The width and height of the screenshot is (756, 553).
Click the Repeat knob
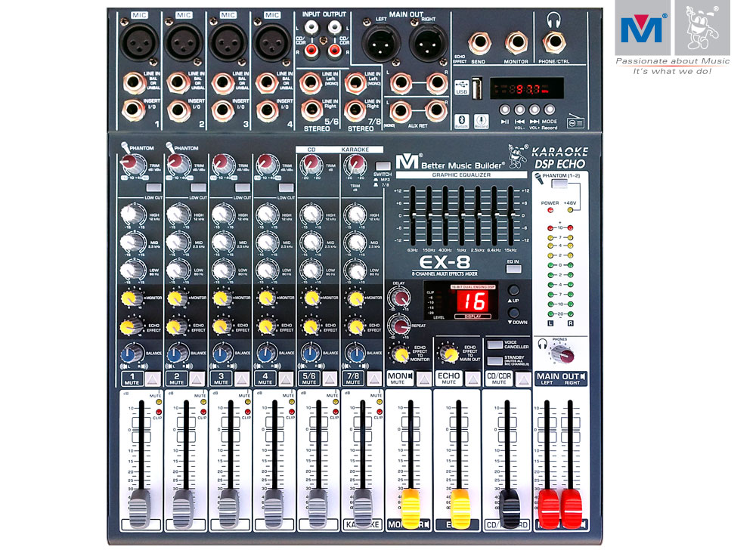(400, 325)
